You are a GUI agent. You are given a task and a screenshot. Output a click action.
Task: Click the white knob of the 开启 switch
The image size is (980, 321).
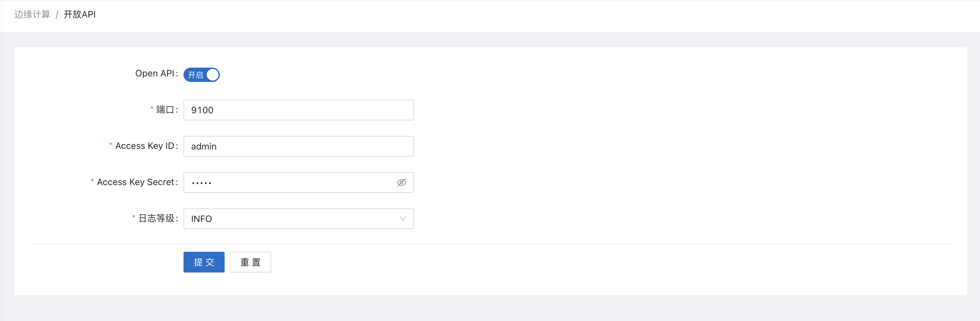tap(212, 75)
